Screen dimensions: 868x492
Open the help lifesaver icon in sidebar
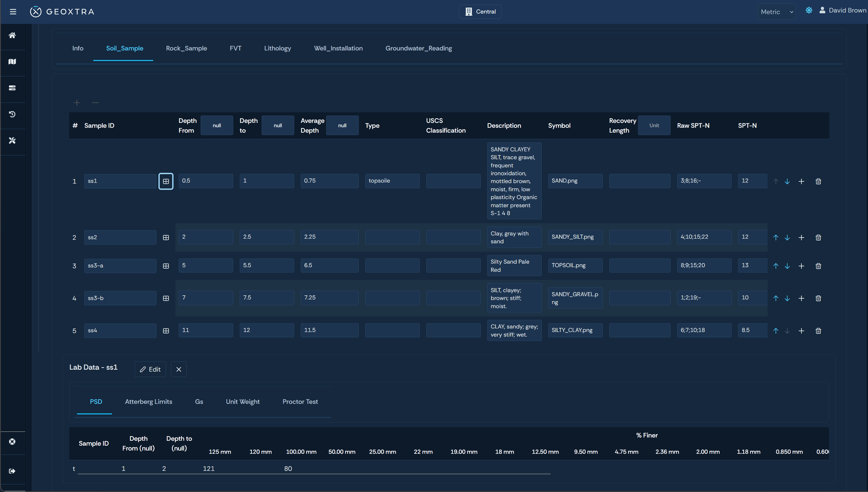pos(12,441)
